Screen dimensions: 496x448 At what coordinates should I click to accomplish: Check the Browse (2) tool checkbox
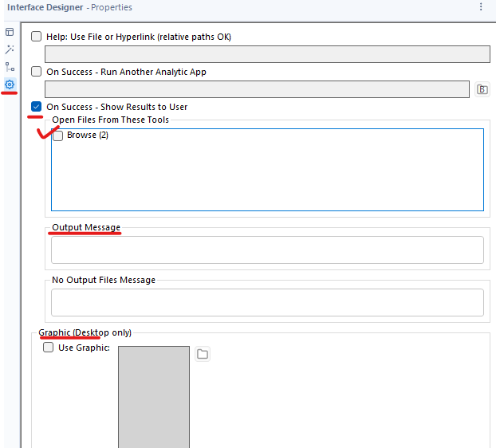pyautogui.click(x=58, y=136)
